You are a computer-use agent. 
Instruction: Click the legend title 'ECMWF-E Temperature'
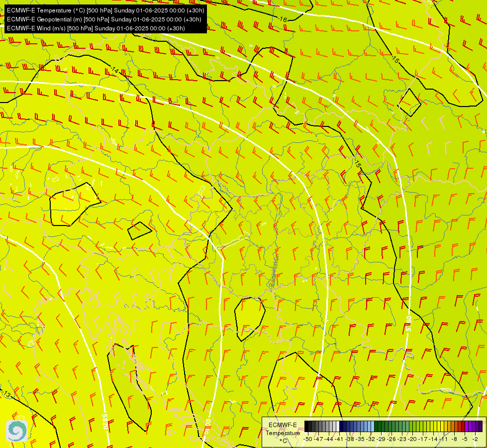[x=283, y=429]
